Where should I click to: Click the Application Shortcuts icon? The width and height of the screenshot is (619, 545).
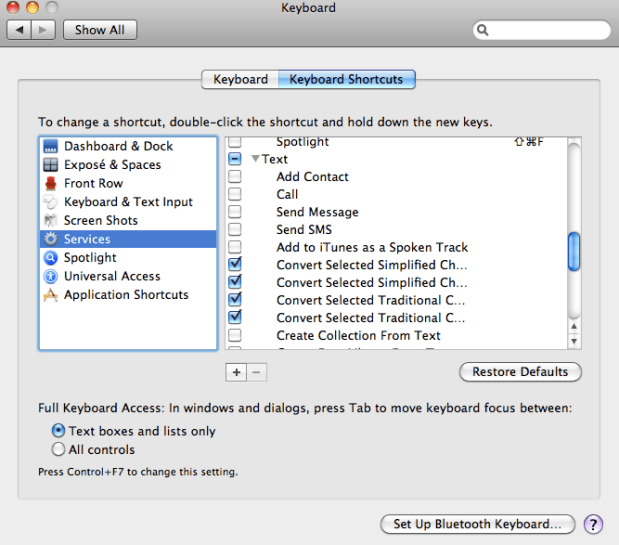tap(51, 295)
